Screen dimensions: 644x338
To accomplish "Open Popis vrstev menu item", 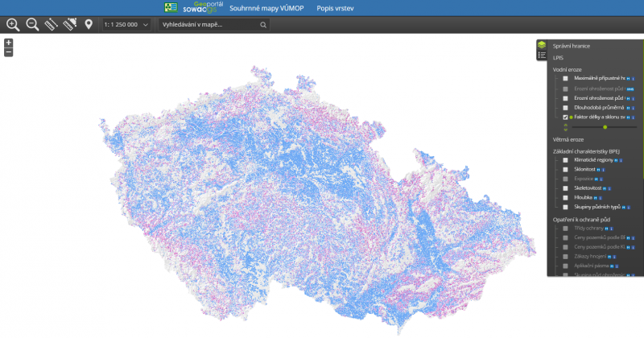I will (x=334, y=8).
